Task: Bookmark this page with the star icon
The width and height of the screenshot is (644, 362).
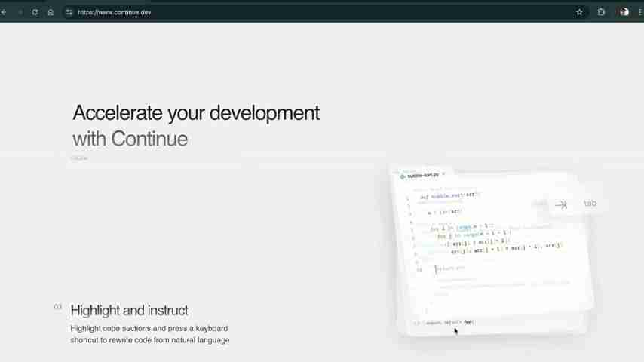Action: pos(579,12)
